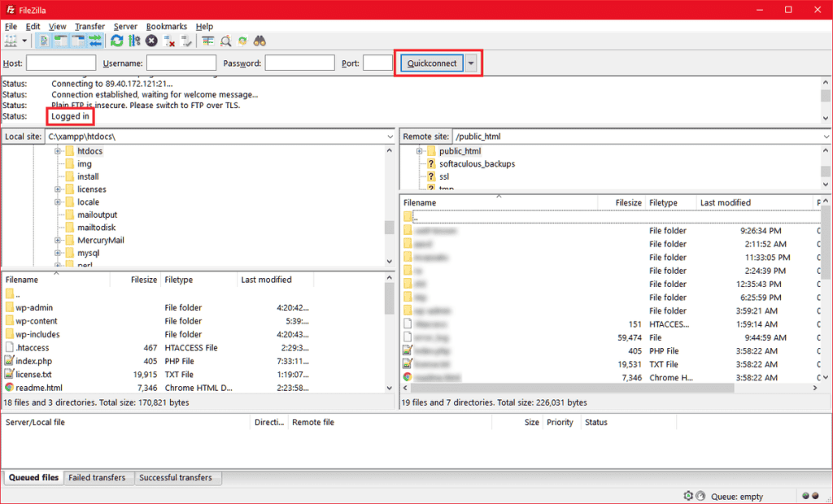Image resolution: width=833 pixels, height=504 pixels.
Task: Open the Site Manager
Action: click(x=8, y=41)
